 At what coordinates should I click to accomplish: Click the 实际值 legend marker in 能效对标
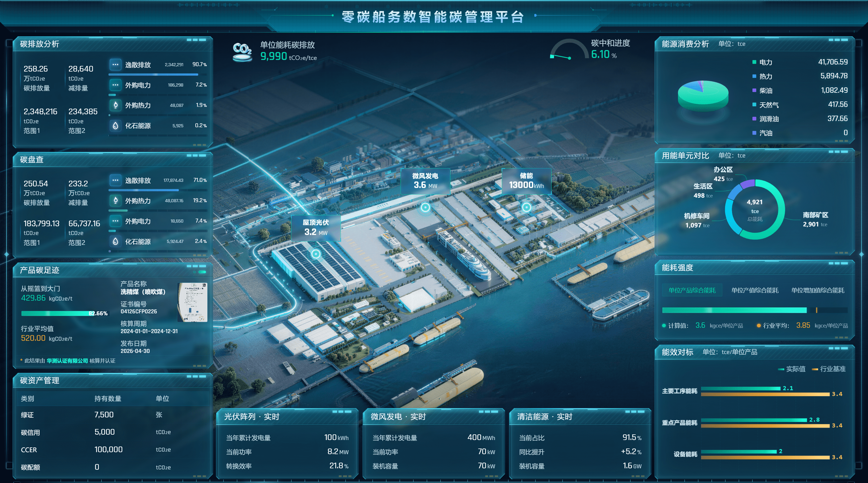pos(781,369)
